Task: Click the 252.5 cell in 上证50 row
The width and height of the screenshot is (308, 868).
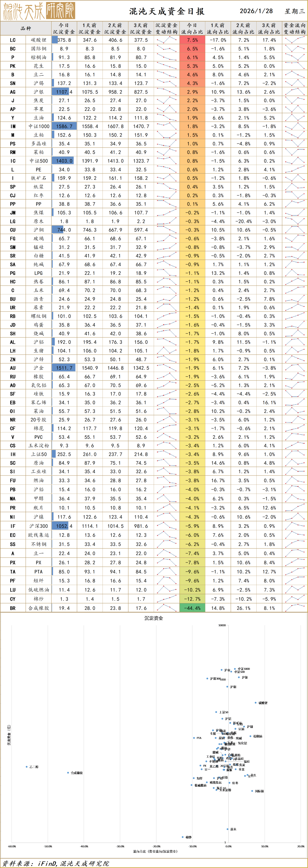Action: click(64, 454)
